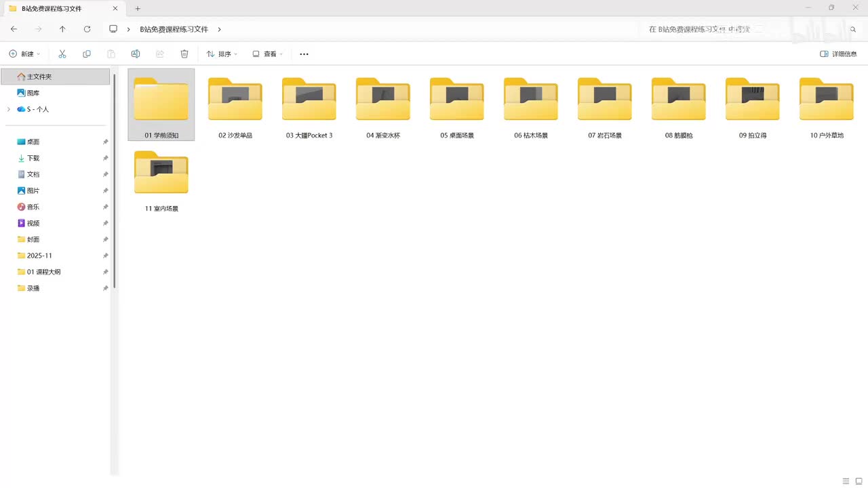Unpin 桌面 using its pin icon
The height and width of the screenshot is (488, 868).
coord(105,142)
